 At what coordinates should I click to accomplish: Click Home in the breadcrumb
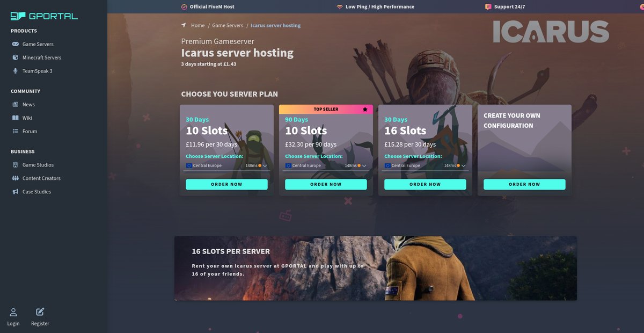click(x=198, y=25)
